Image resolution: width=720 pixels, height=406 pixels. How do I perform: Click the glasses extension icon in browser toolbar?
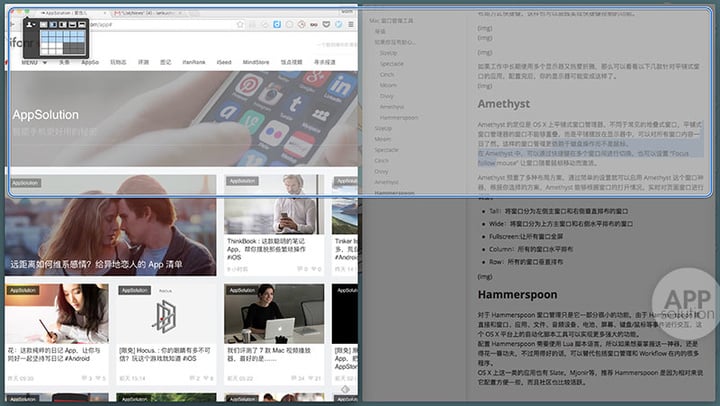[x=314, y=24]
